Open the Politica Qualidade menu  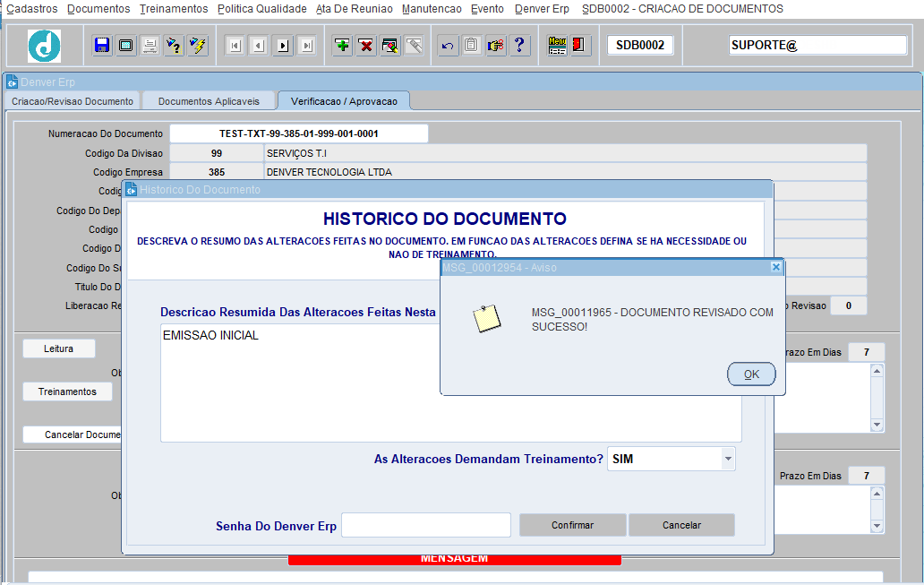point(261,9)
